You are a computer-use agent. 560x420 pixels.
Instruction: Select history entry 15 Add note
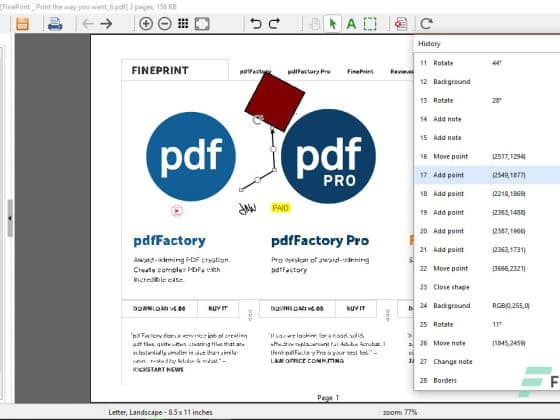[487, 138]
